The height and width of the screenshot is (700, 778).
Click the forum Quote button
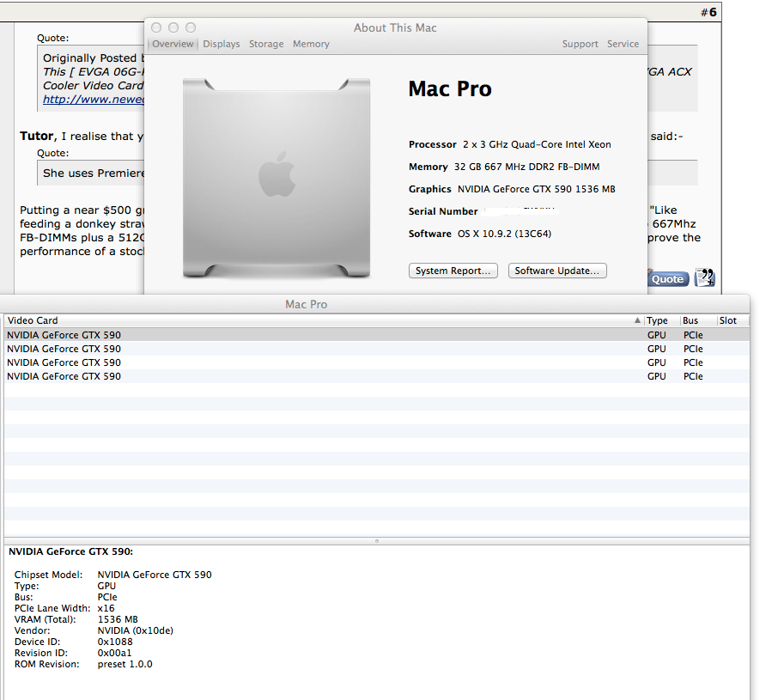(x=668, y=279)
